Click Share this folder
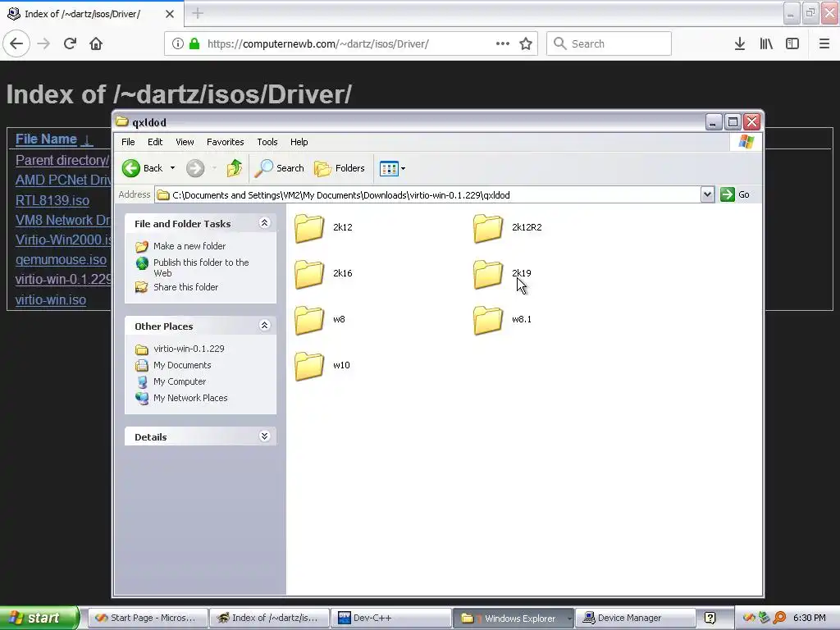 (x=185, y=287)
